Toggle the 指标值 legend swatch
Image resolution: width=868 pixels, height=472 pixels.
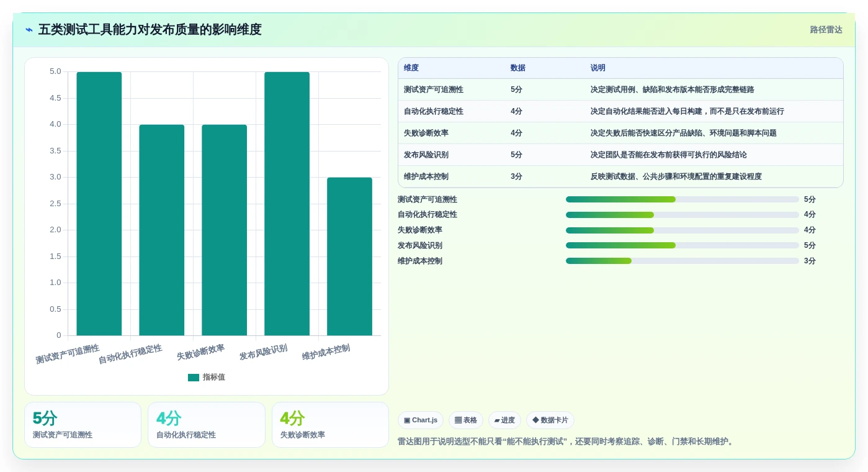point(194,378)
